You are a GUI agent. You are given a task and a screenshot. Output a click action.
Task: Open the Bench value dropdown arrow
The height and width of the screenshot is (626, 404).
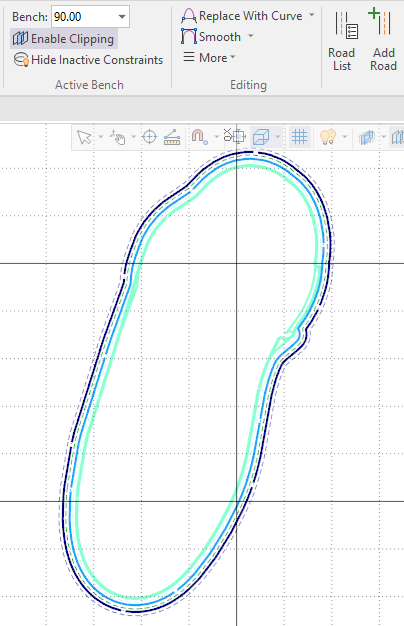[122, 17]
